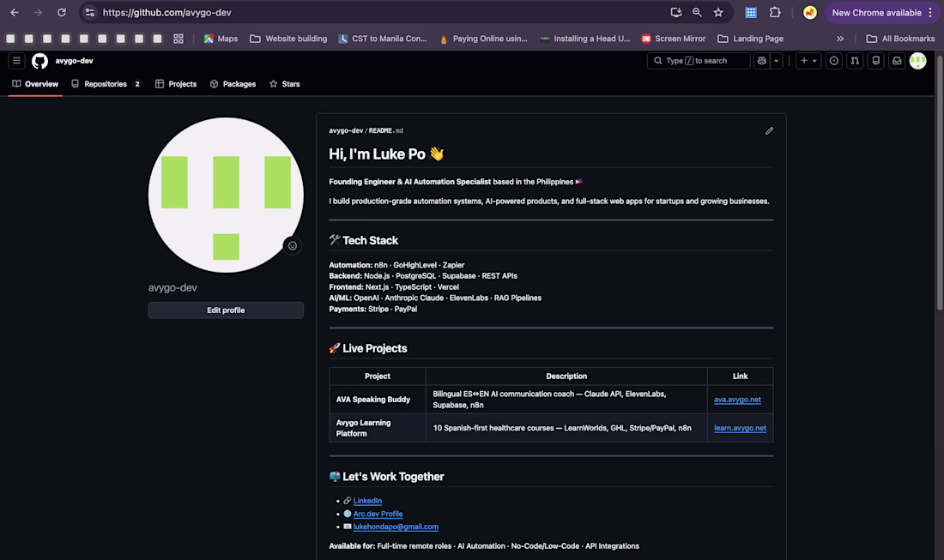Open the Chrome three-dot menu
This screenshot has height=560, width=944.
click(x=930, y=13)
